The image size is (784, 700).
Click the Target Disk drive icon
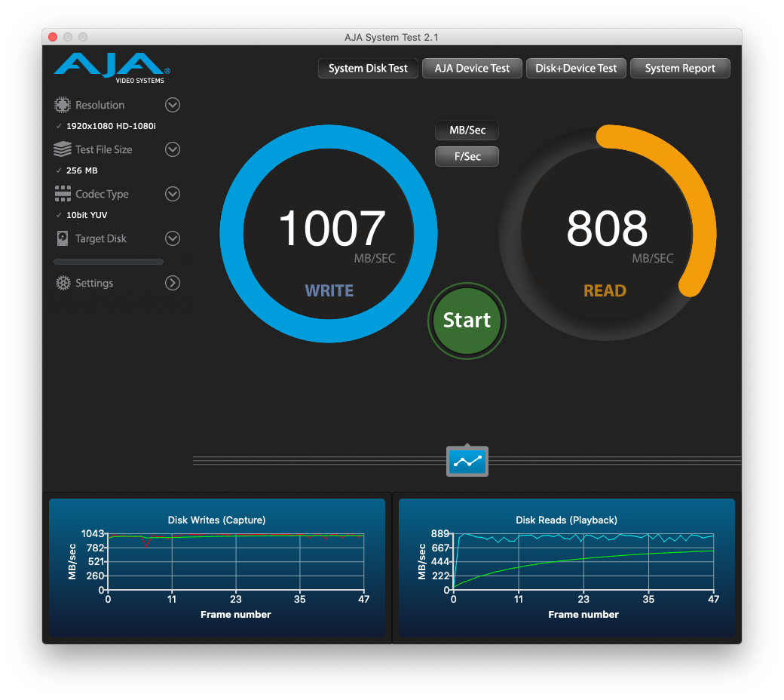tap(63, 238)
